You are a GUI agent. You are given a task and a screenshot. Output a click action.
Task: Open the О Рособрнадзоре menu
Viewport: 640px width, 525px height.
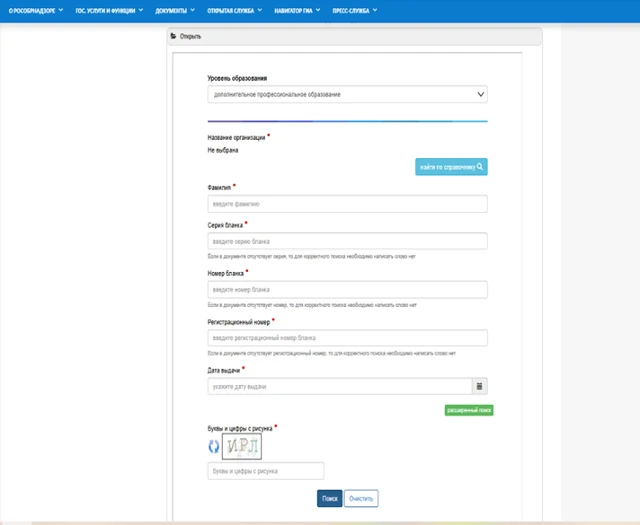pyautogui.click(x=36, y=10)
